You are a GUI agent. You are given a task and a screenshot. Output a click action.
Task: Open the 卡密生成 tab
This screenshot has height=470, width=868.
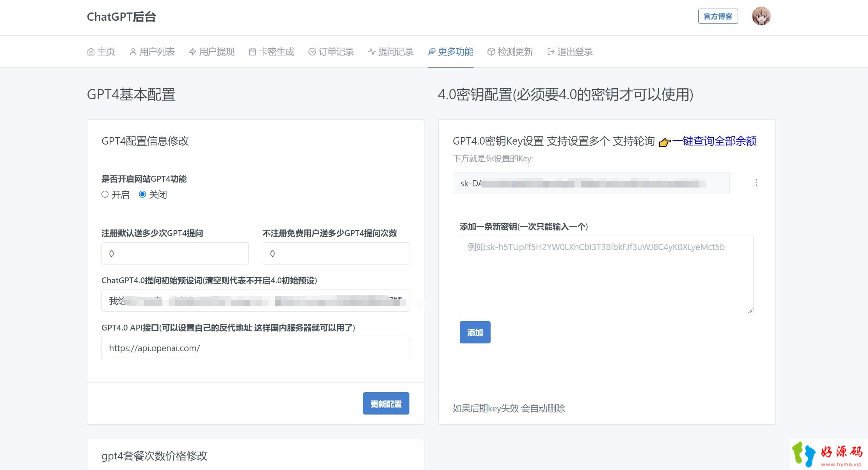(272, 52)
